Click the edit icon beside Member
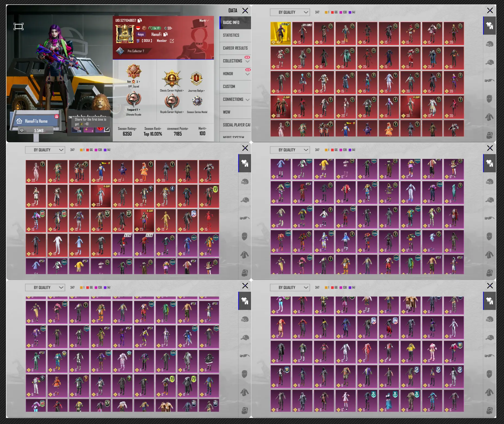The width and height of the screenshot is (504, 424). [x=172, y=41]
